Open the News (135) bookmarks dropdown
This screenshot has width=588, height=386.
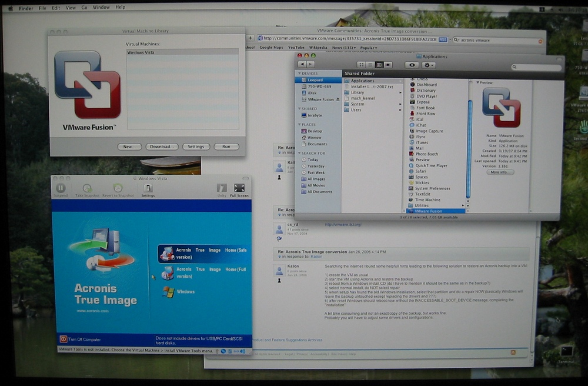tap(343, 48)
